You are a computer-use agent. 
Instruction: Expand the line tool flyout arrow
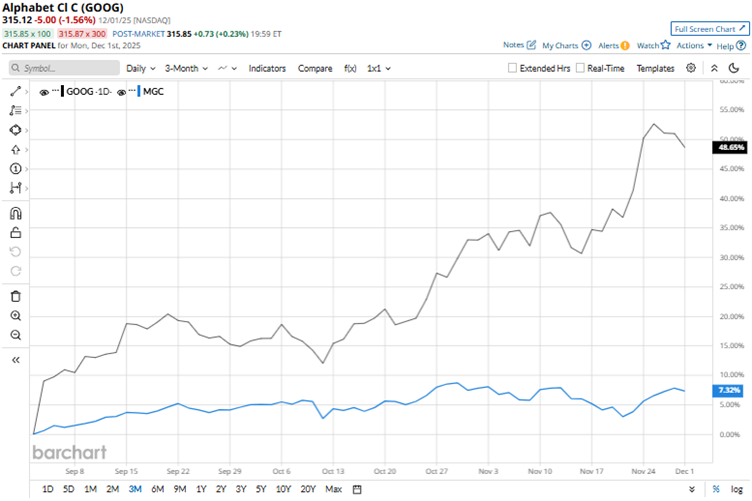(26, 92)
